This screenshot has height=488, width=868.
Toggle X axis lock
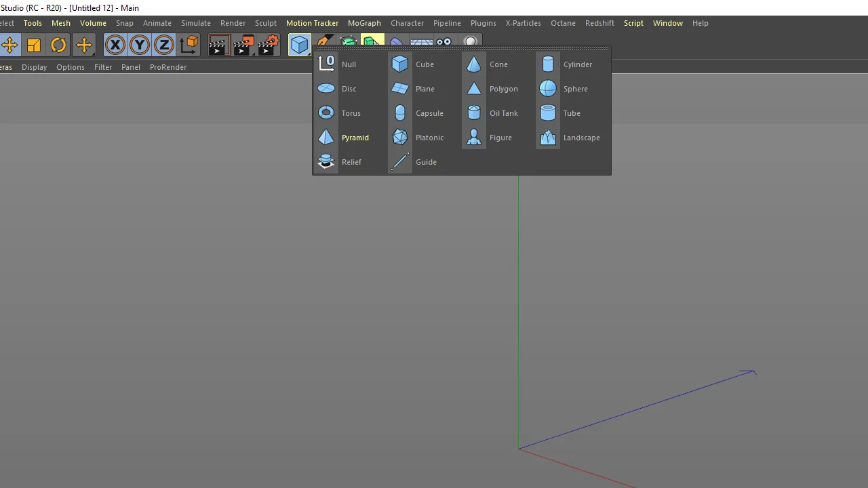(115, 45)
